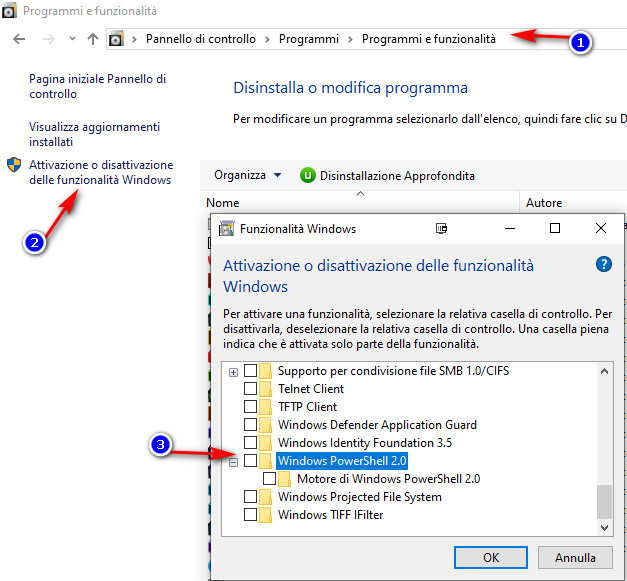Screen dimensions: 627x581
Task: Open help with the blue question mark
Action: tap(604, 265)
